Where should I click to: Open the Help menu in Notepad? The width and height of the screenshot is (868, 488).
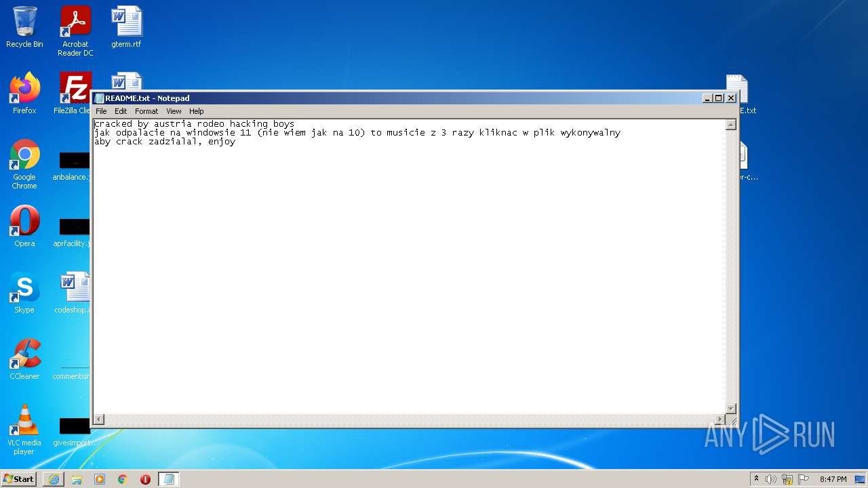point(197,111)
